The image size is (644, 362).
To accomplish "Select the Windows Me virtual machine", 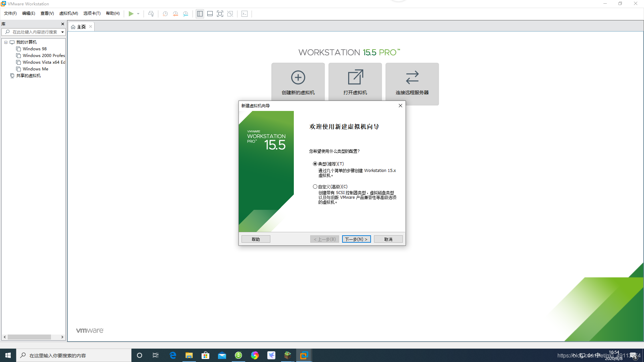I will pyautogui.click(x=35, y=69).
